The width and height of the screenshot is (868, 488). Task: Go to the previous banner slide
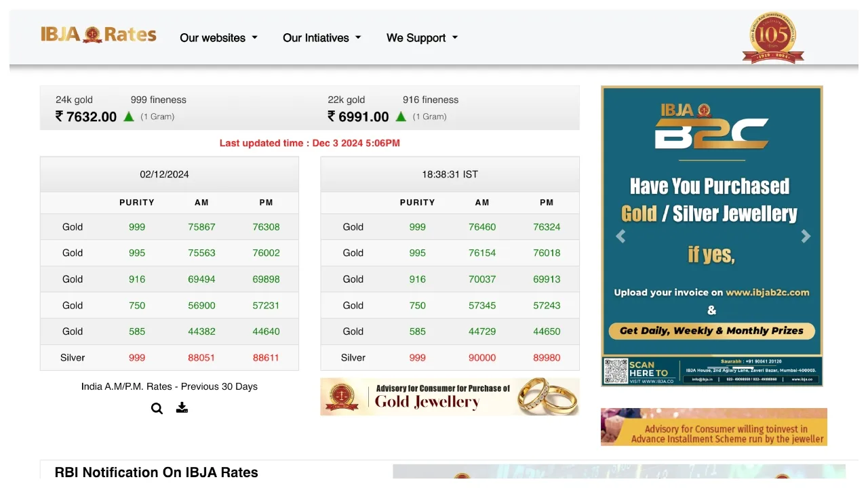pyautogui.click(x=620, y=236)
